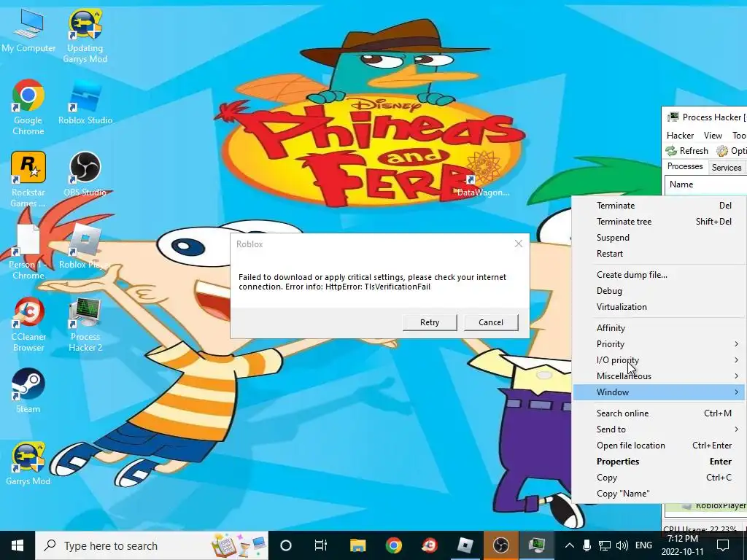Open Roblox Studio desktop shortcut
The height and width of the screenshot is (560, 747).
pyautogui.click(x=85, y=103)
